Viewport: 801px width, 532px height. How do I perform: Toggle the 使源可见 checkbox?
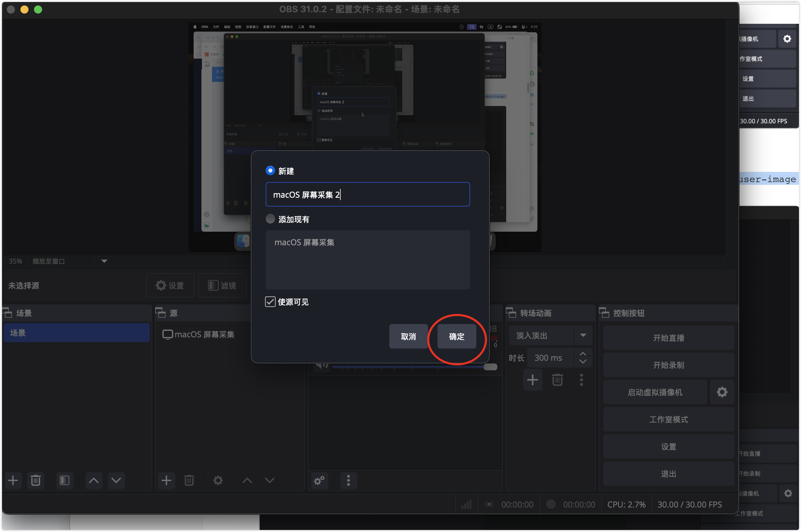270,302
